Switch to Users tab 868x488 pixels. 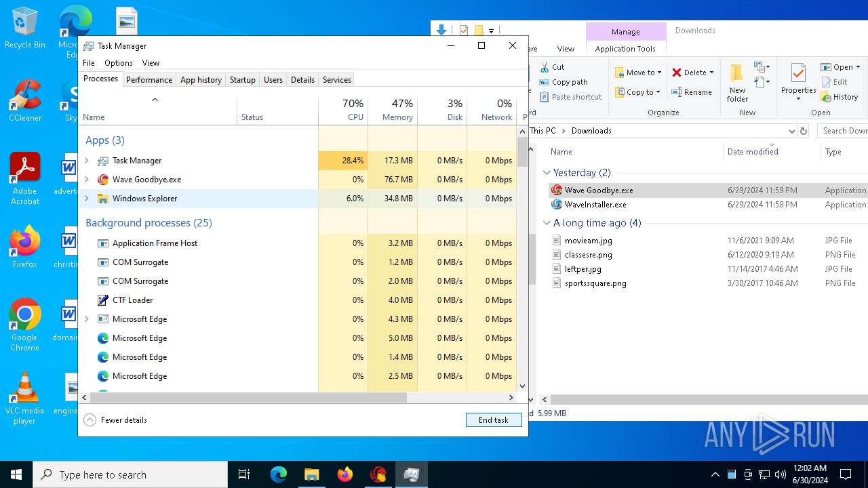pyautogui.click(x=273, y=80)
